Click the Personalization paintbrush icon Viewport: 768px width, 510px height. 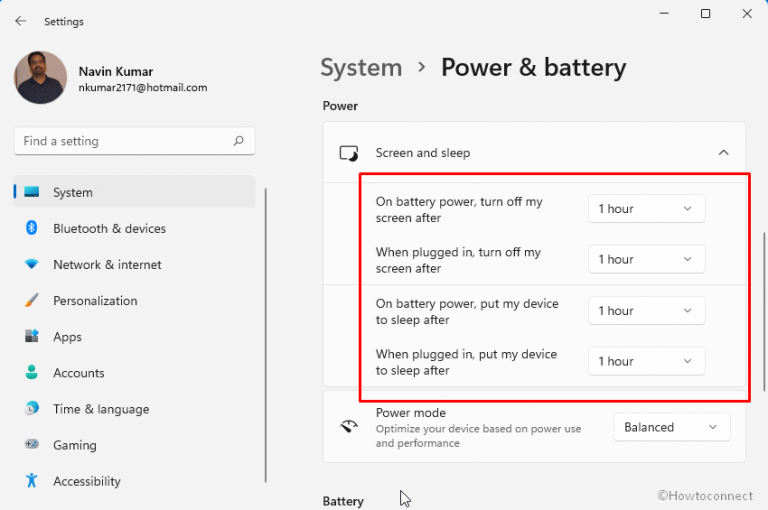pyautogui.click(x=32, y=300)
